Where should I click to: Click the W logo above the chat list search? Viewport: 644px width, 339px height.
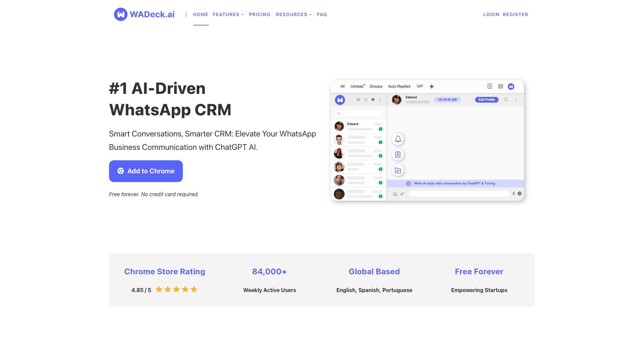(x=340, y=100)
